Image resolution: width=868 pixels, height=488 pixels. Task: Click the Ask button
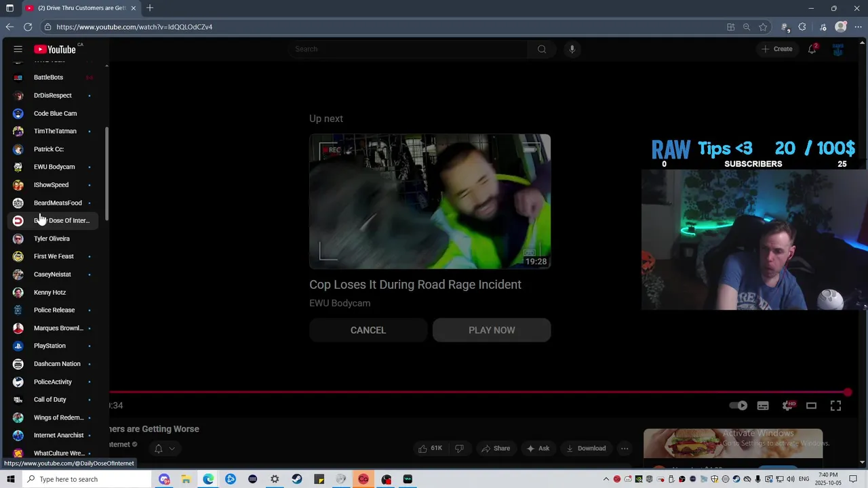coord(538,448)
